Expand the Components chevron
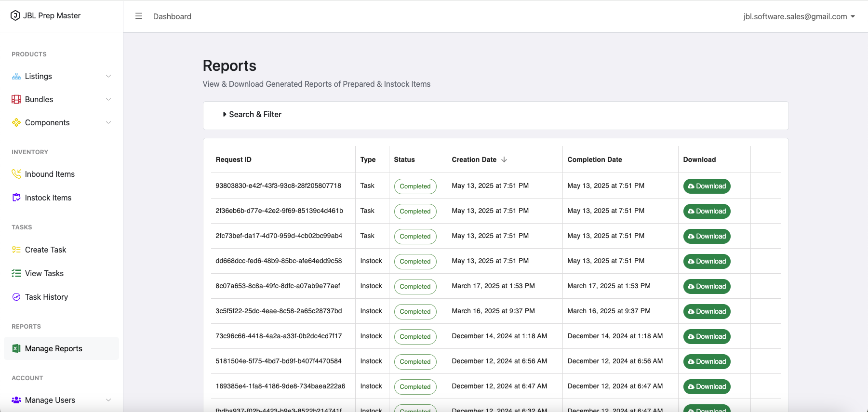 click(x=108, y=122)
